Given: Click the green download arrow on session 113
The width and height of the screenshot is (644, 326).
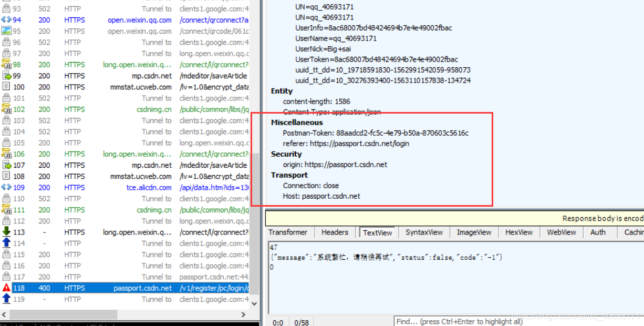Looking at the screenshot, I should pos(6,232).
